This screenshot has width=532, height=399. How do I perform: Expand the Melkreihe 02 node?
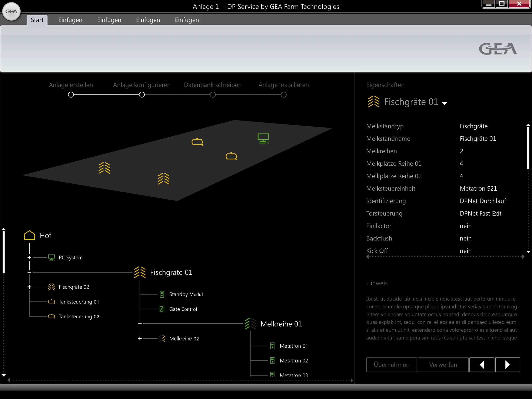pos(140,339)
